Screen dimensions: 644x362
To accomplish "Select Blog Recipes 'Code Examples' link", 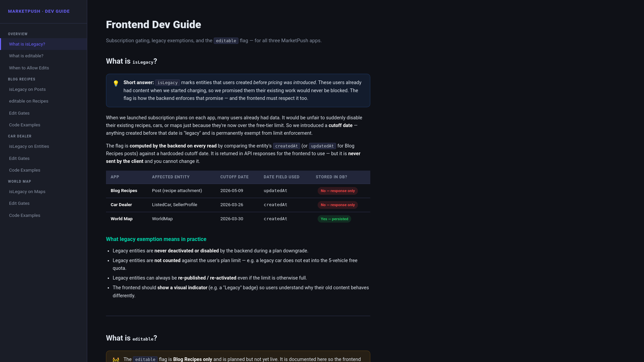I will coord(44,125).
